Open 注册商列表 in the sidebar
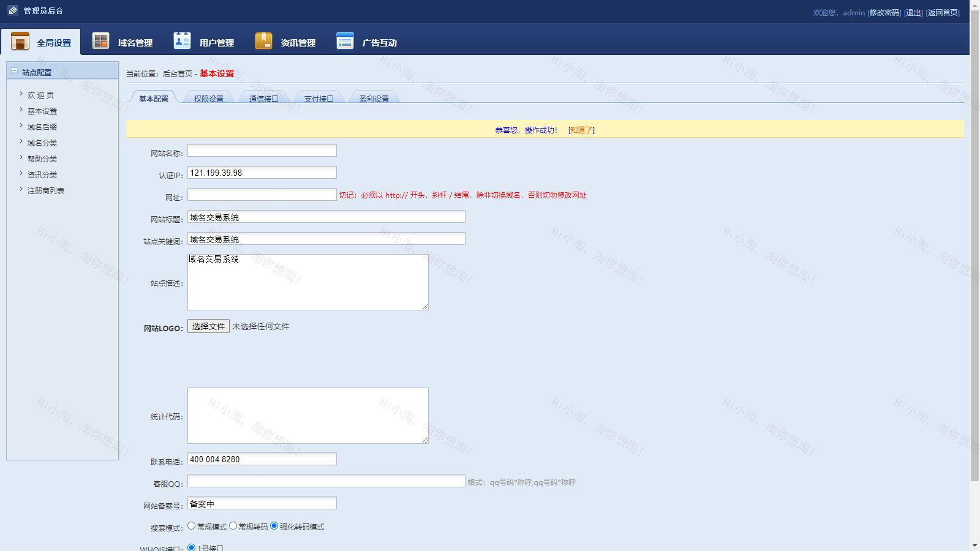980x551 pixels. pyautogui.click(x=46, y=190)
